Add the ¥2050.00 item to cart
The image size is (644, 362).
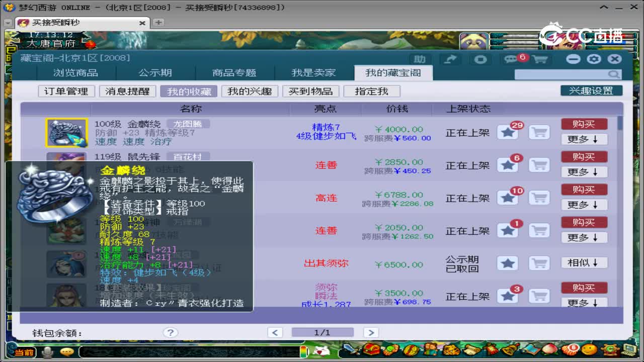(x=539, y=231)
